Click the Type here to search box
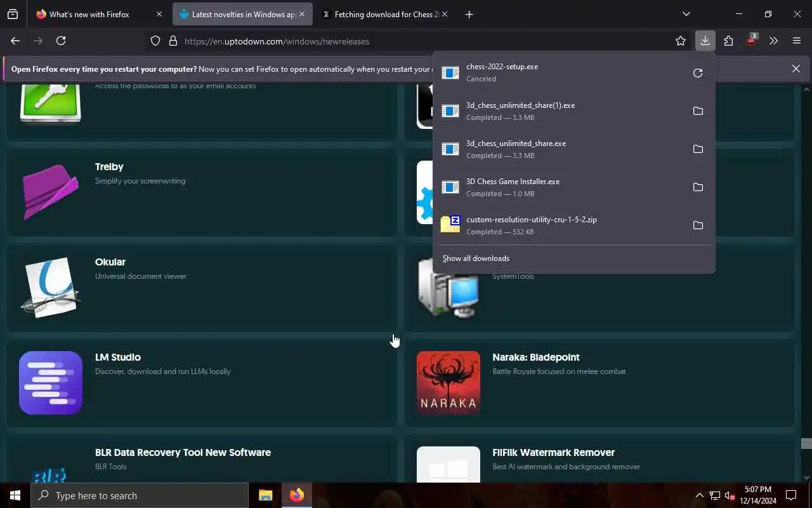Viewport: 812px width, 508px height. coord(140,495)
